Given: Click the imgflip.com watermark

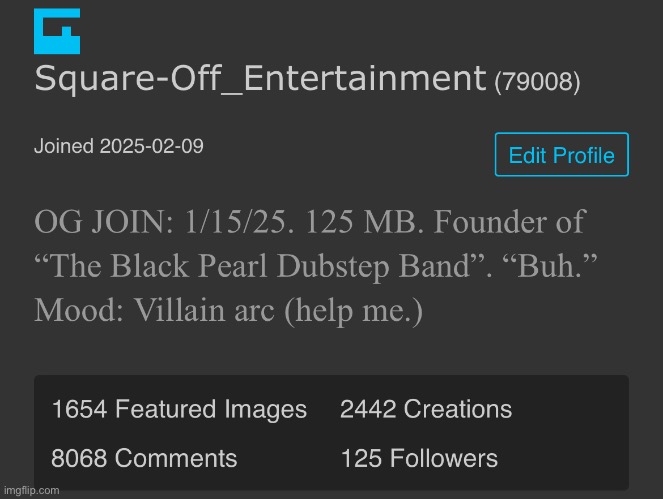Looking at the screenshot, I should [31, 490].
